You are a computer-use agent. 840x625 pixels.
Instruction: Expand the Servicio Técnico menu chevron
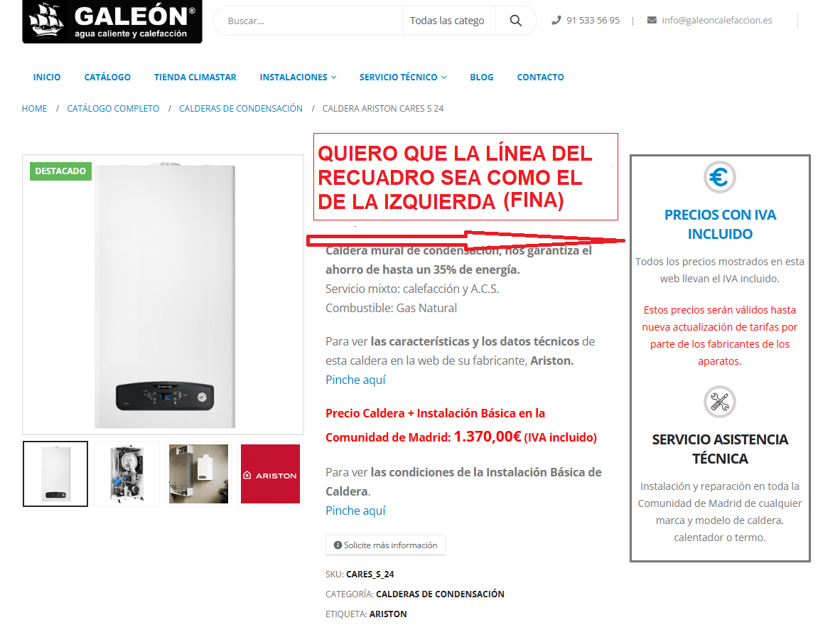coord(444,78)
